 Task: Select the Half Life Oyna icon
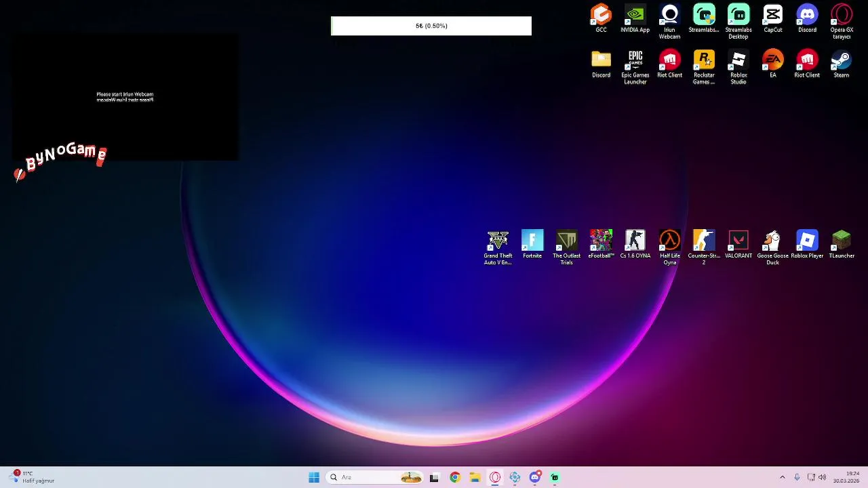tap(669, 247)
